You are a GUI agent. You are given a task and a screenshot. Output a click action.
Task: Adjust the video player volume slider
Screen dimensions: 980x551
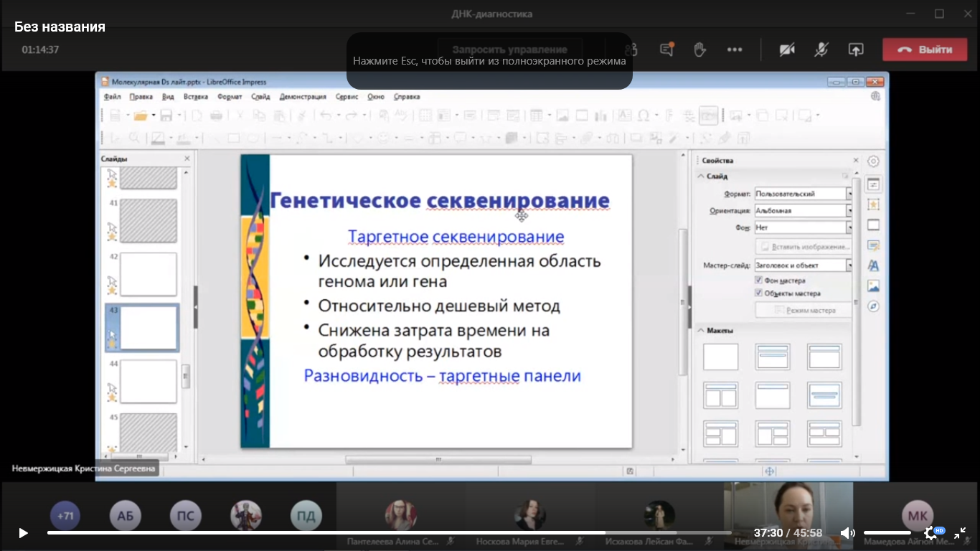[x=887, y=533]
